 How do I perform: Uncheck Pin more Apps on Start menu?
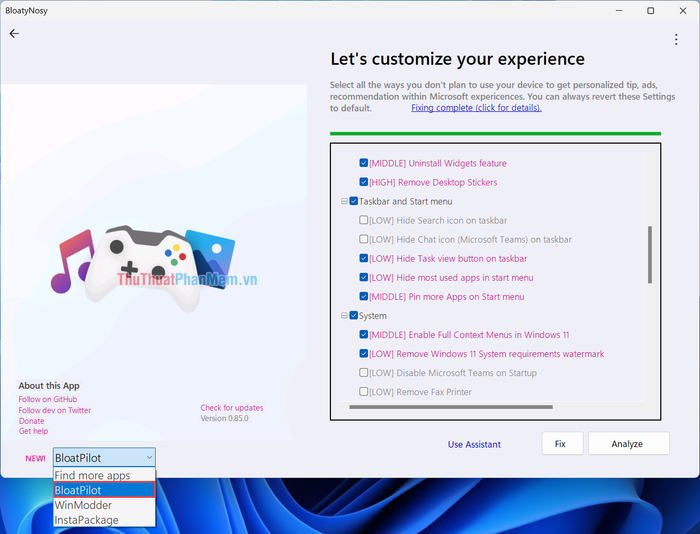coord(363,296)
